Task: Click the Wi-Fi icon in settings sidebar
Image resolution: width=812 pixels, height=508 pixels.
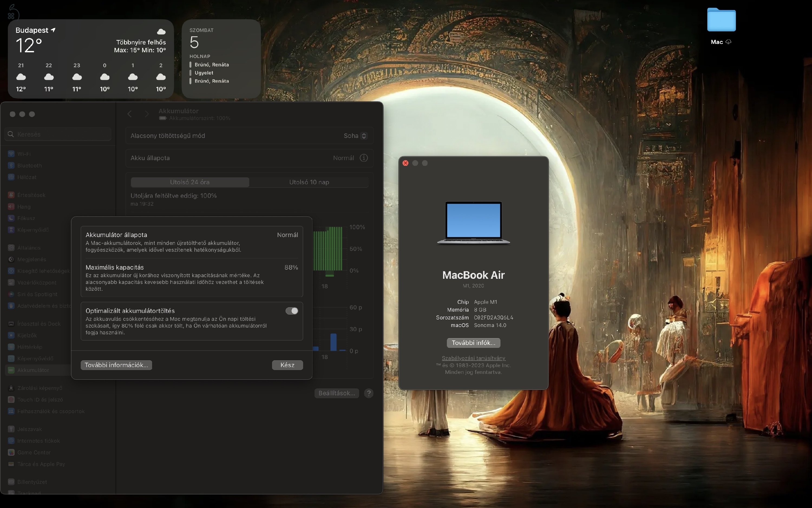Action: (x=11, y=154)
